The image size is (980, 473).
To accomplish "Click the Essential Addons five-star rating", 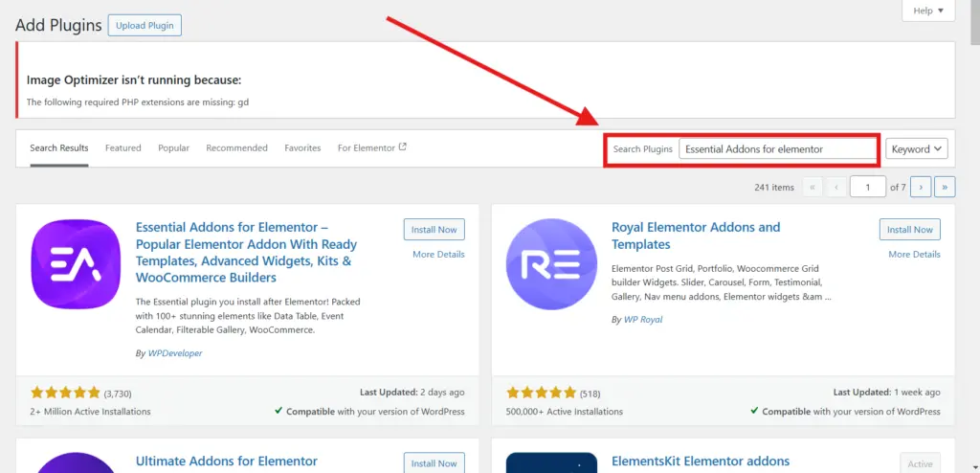I will pos(65,393).
